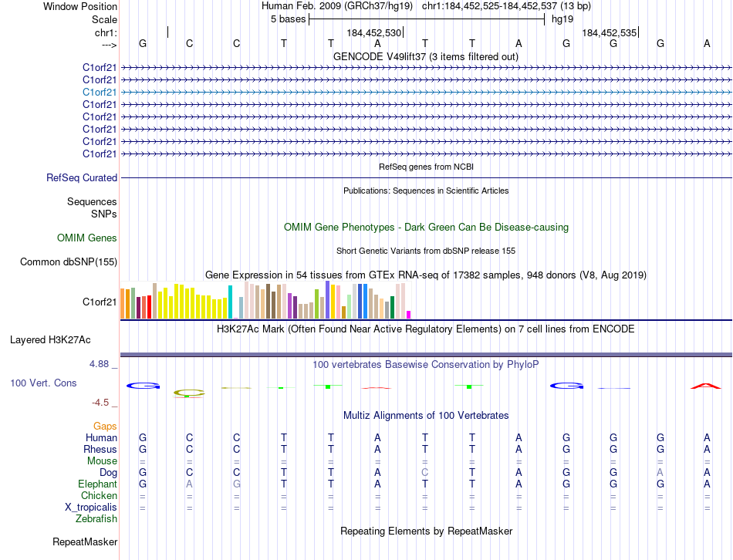Image resolution: width=733 pixels, height=560 pixels.
Task: Open 'Repeating Elements by RepeatMasker' title
Action: 426,531
